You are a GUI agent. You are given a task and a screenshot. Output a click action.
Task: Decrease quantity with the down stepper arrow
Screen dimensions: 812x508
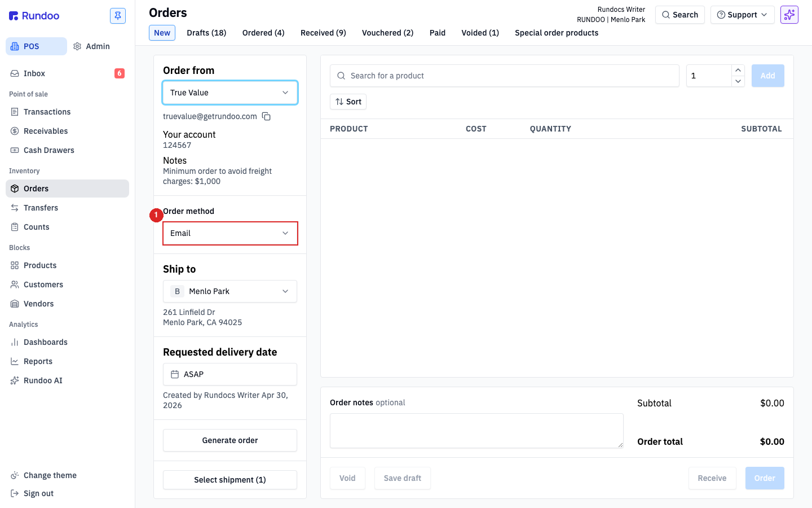[738, 81]
